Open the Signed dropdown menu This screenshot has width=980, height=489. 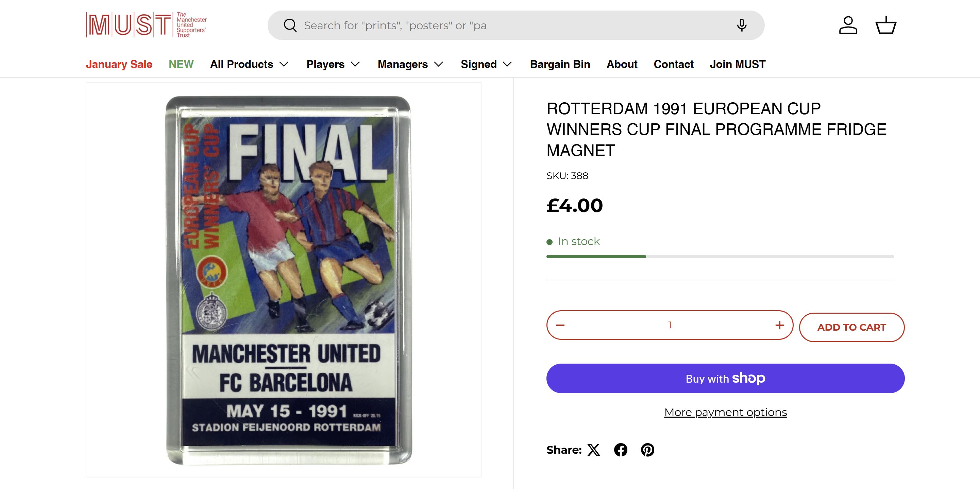point(486,64)
